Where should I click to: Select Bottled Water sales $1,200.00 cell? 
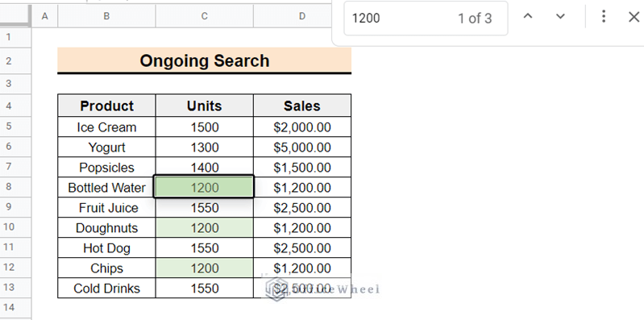302,187
